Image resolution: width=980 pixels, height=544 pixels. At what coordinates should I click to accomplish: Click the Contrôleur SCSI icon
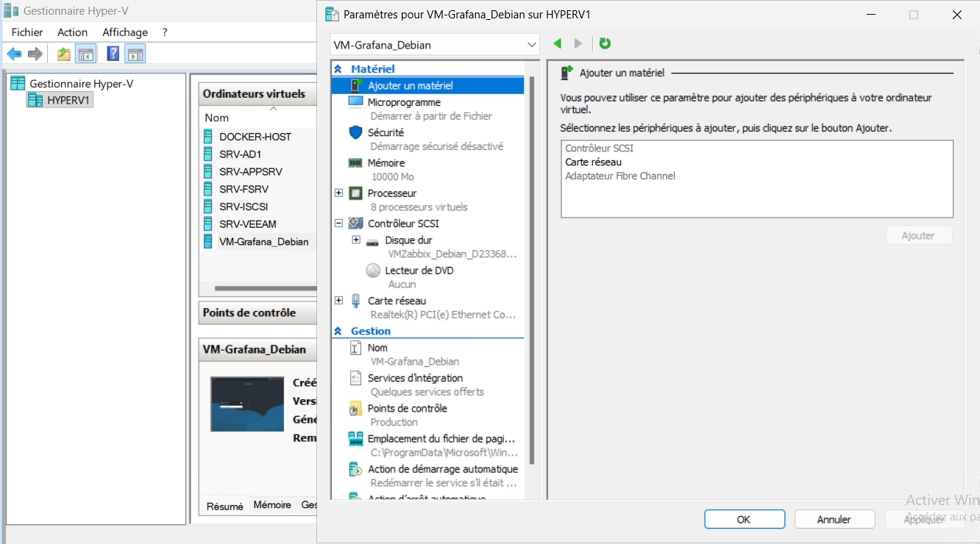355,223
